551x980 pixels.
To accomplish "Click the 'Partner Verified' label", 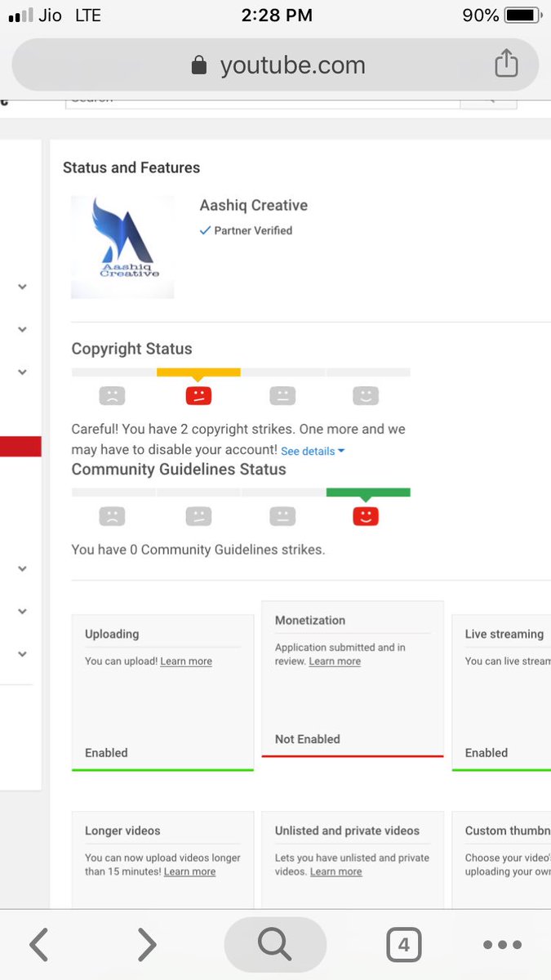I will point(253,231).
